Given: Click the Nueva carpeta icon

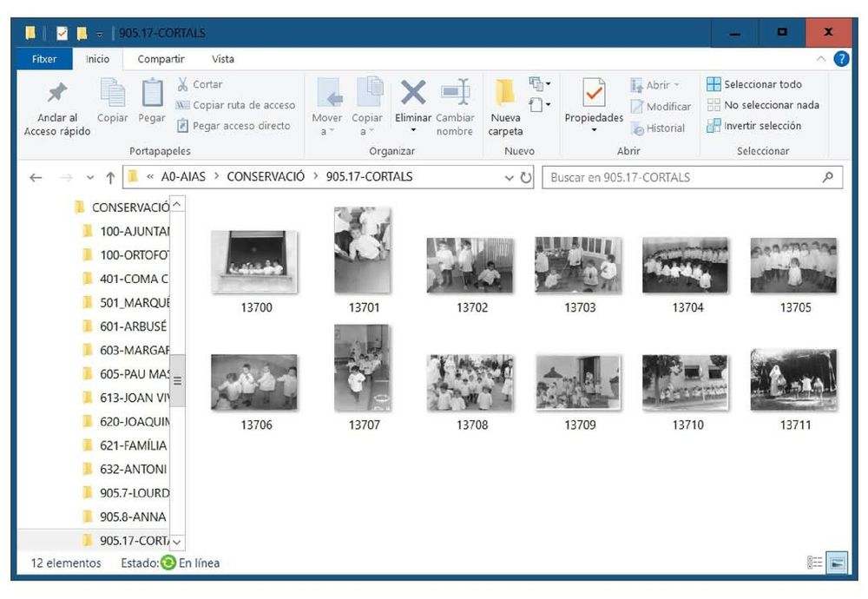Looking at the screenshot, I should coord(505,92).
